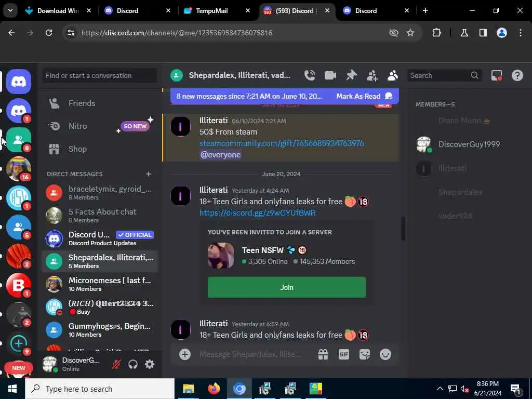Screen dimensions: 532x399
Task: Open browser extensions puzzle icon
Action: coord(436,33)
